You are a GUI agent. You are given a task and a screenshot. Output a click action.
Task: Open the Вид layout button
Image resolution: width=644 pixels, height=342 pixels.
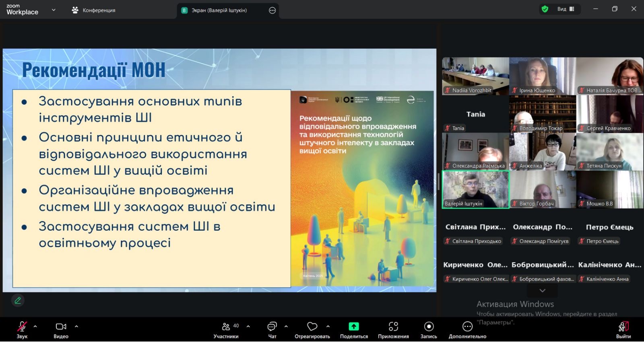click(x=566, y=9)
